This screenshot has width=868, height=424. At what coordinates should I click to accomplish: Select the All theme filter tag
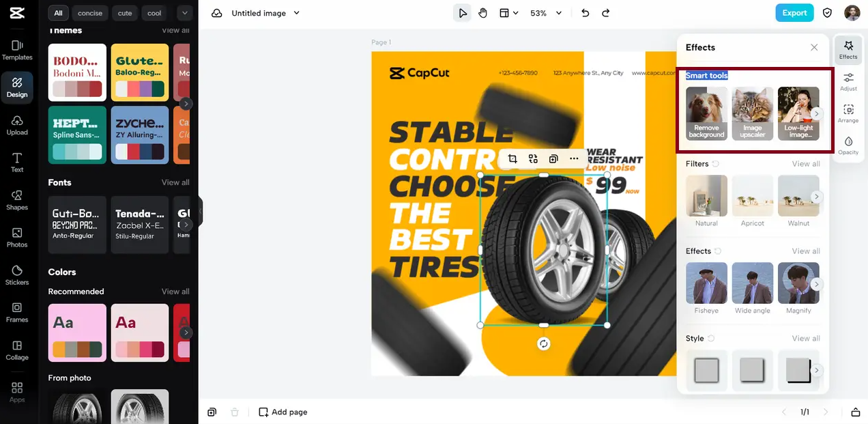tap(59, 13)
